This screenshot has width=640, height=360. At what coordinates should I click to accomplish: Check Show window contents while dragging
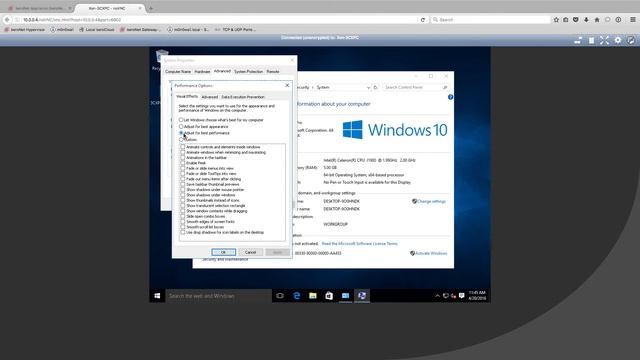183,211
